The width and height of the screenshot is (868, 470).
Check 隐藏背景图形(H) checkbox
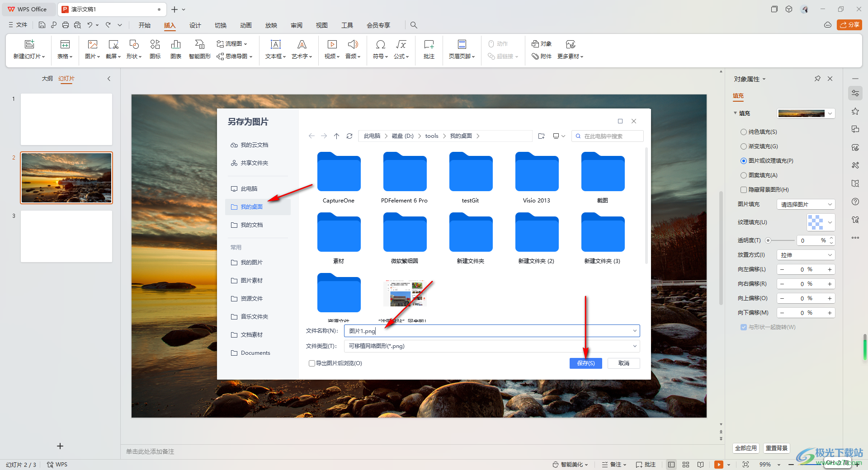(743, 190)
